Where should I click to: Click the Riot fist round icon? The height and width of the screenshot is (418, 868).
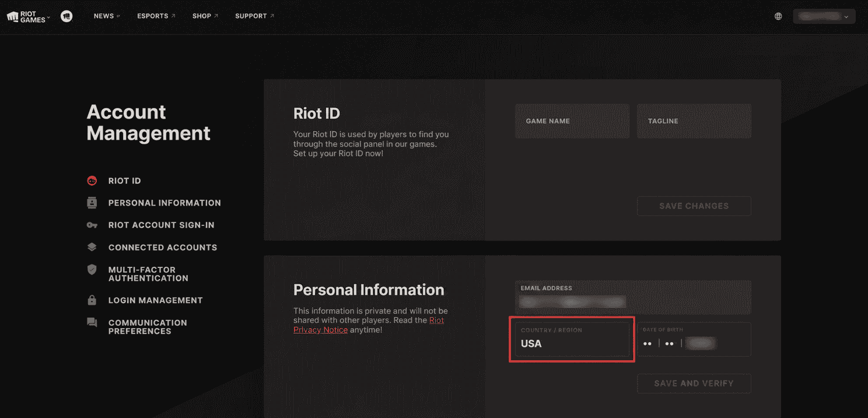(x=67, y=16)
